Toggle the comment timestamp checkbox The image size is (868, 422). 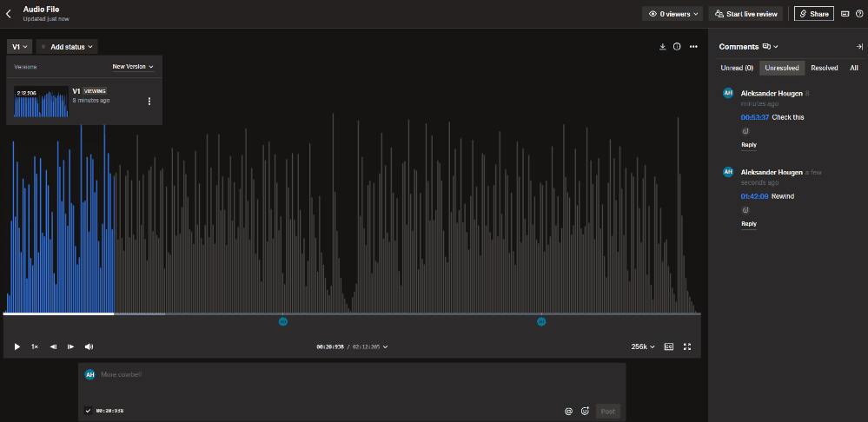tap(88, 411)
